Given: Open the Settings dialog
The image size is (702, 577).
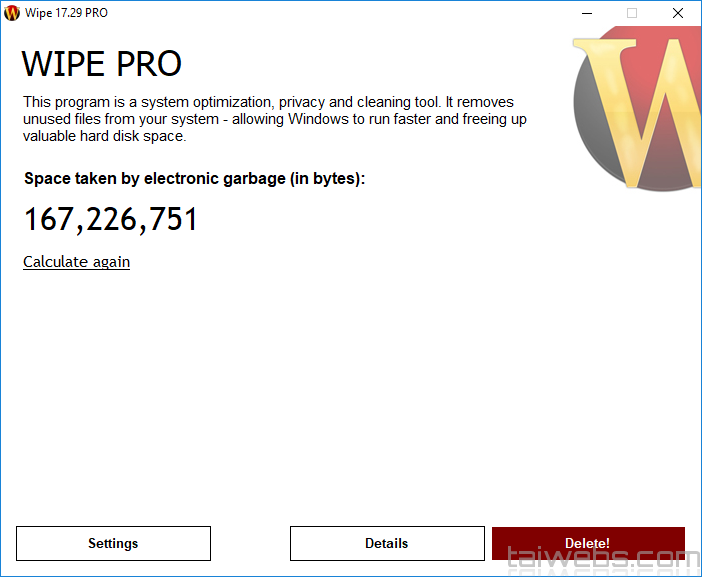Looking at the screenshot, I should click(x=113, y=543).
